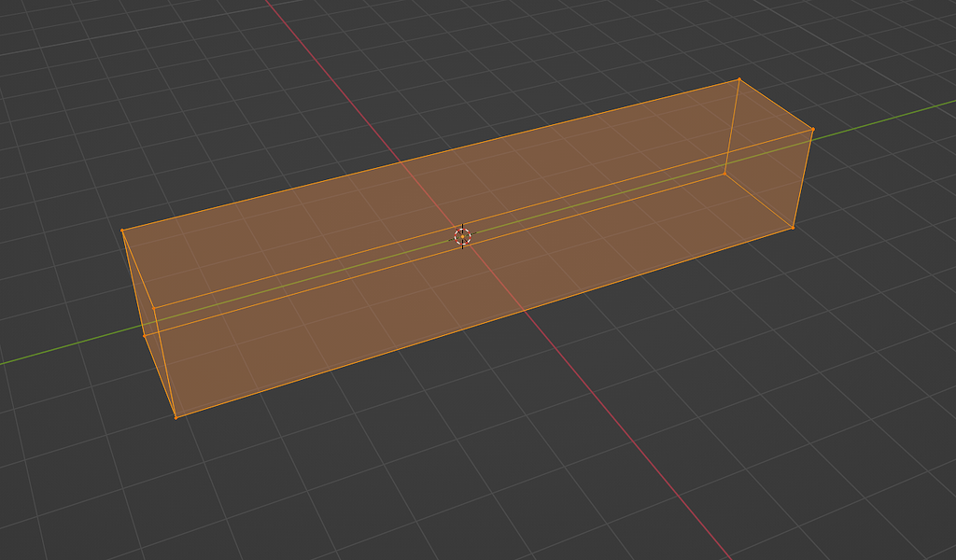Click the 3D cursor at the box center

pos(462,236)
